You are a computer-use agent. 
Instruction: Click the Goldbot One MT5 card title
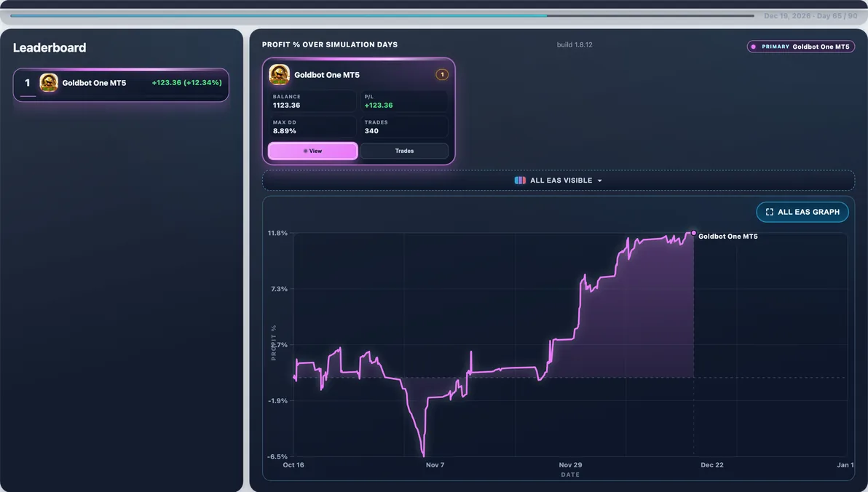click(327, 75)
